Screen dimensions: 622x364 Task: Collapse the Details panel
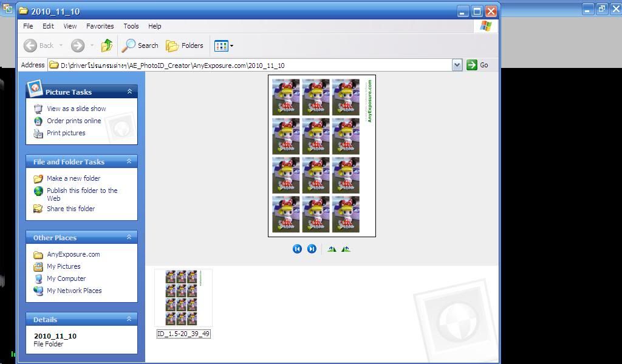click(x=129, y=319)
